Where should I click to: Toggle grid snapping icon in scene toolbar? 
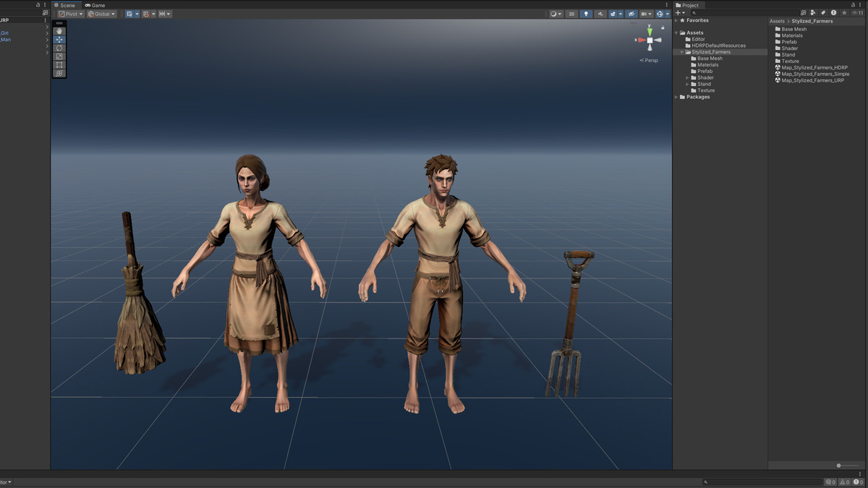pos(129,14)
